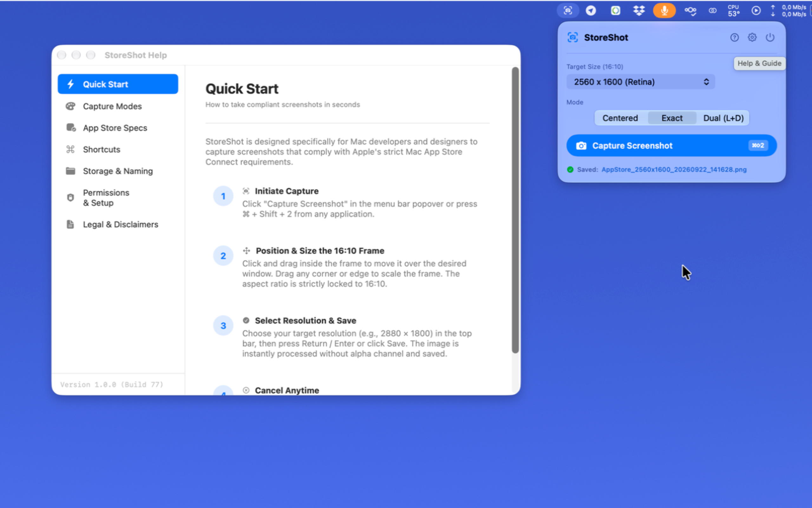Click the StoreShot logo in the popover header
Image resolution: width=812 pixels, height=508 pixels.
(x=573, y=37)
